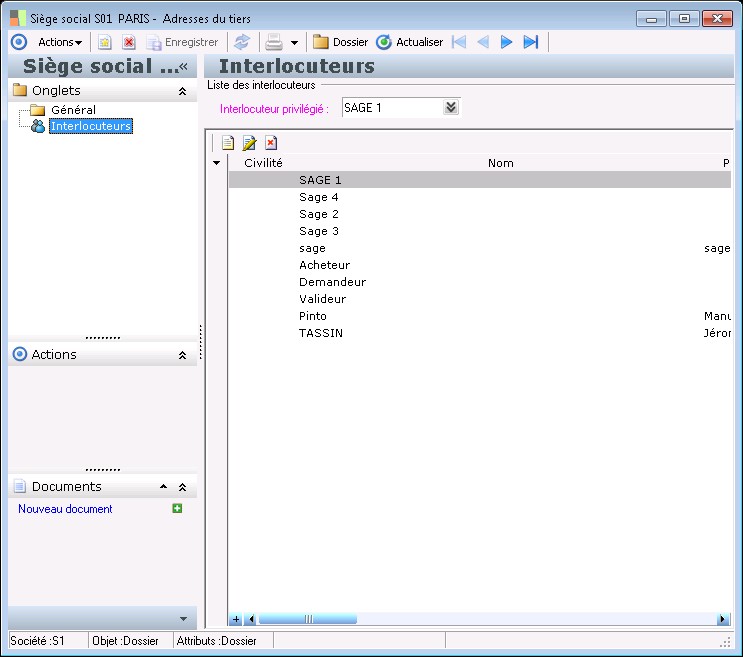Viewport: 743px width, 657px height.
Task: Open the printer options dropdown arrow
Action: click(x=294, y=43)
